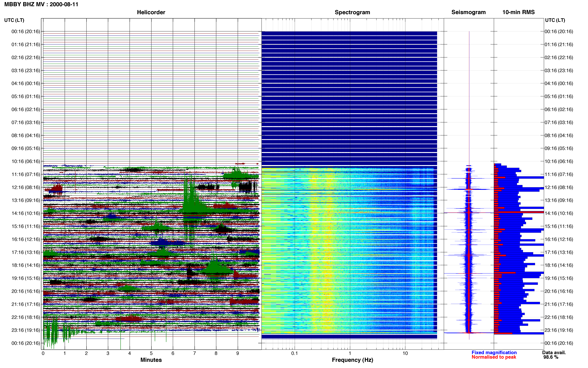Click left time label '15:16 (11:16)'
Viewport: 588px width, 368px height.
[x=26, y=226]
